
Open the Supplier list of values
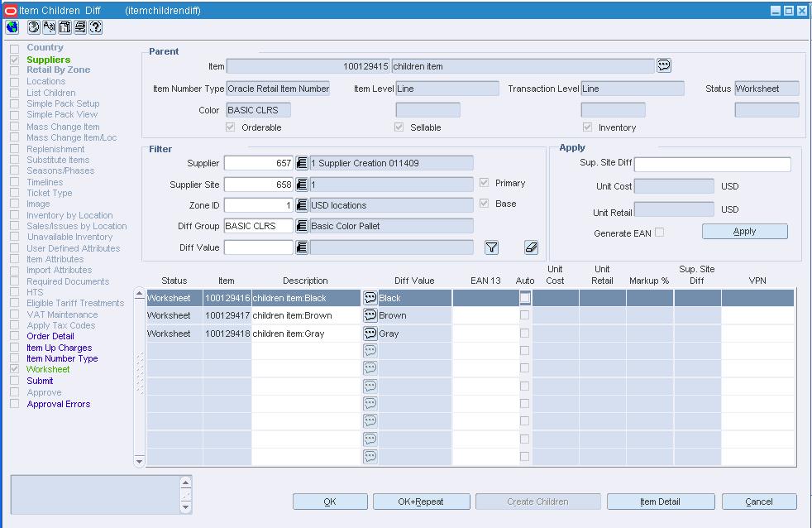[302, 164]
